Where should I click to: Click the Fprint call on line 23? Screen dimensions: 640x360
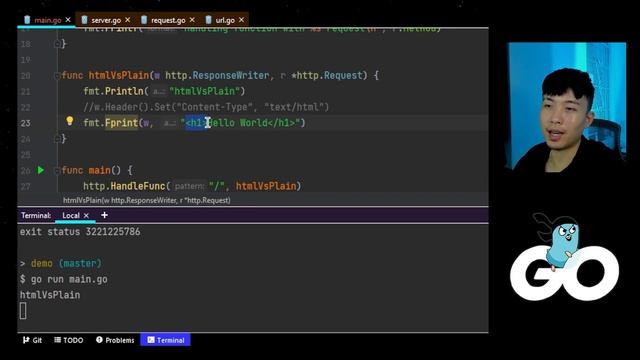(121, 123)
